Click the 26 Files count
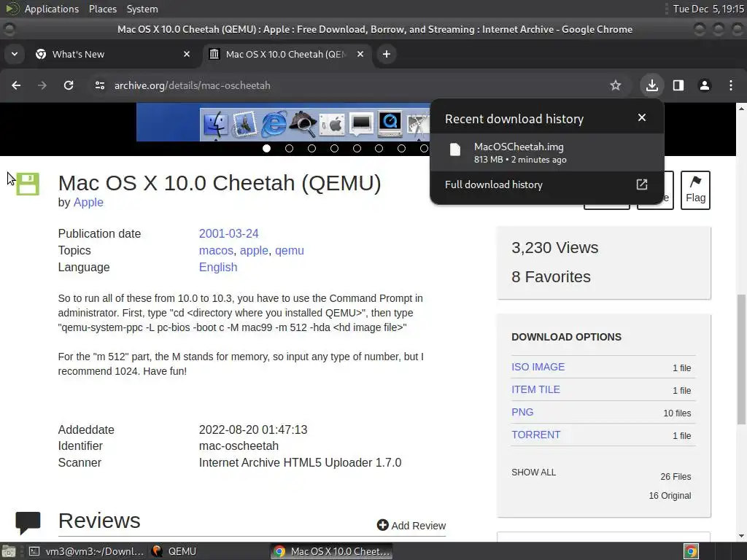Screen dimensions: 747x560 click(x=676, y=477)
